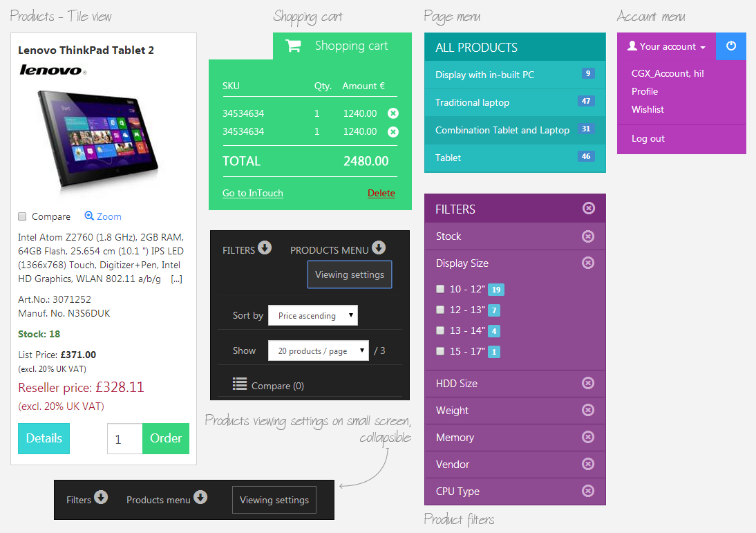Check the 10 - 12" display size filter

(440, 289)
